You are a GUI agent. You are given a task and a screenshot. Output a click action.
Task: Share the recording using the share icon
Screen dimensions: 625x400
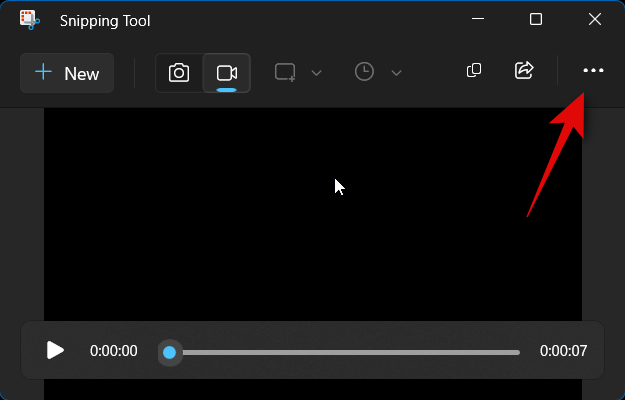pos(524,70)
